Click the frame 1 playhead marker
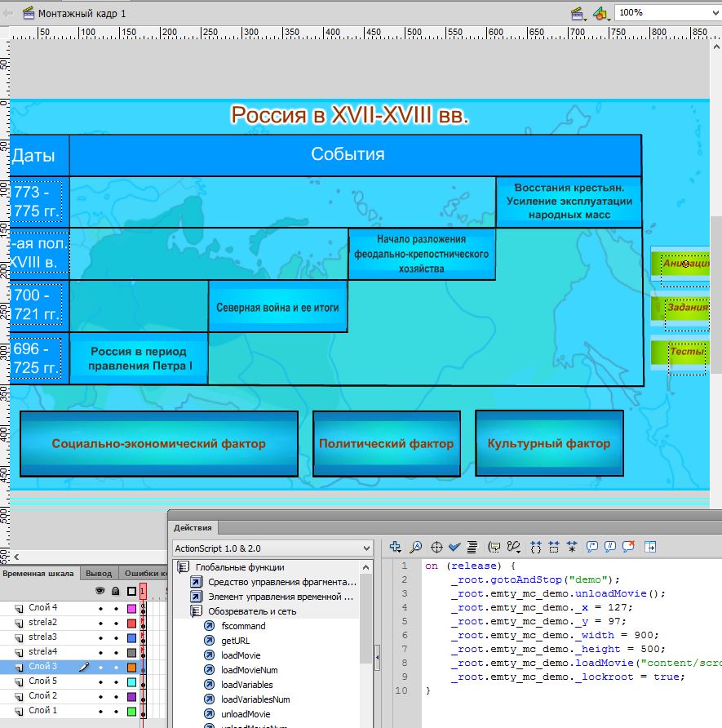The image size is (722, 728). pos(143,591)
